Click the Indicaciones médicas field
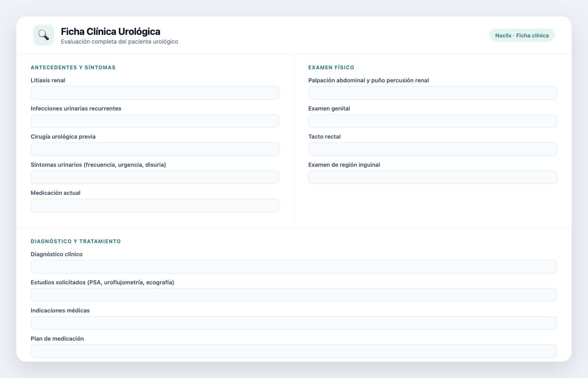The width and height of the screenshot is (588, 378). click(294, 323)
